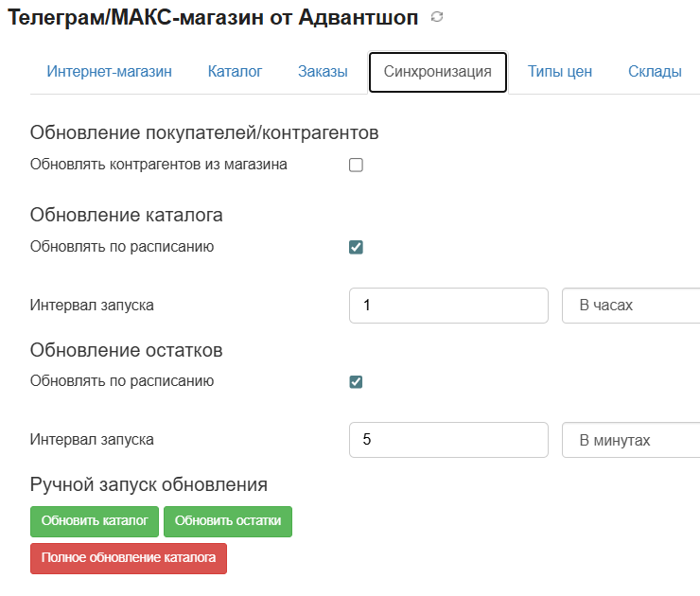Open the Интернет-магазин tab
The image size is (700, 596).
(110, 72)
